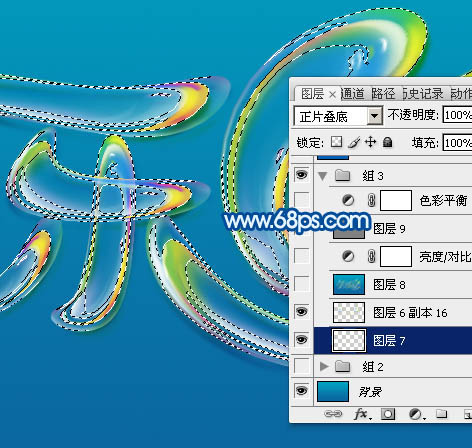Select the 图层 8 layer name
Screen dimensions: 472x448
click(x=389, y=285)
